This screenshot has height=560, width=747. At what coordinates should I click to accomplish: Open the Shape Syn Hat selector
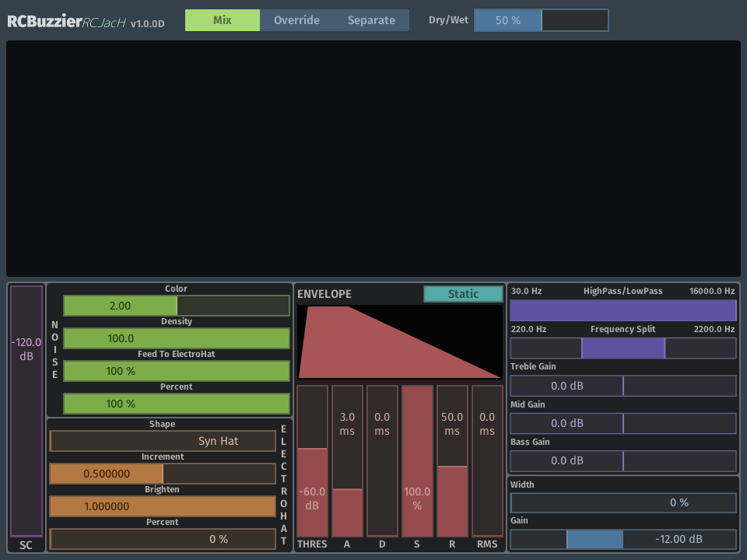163,441
